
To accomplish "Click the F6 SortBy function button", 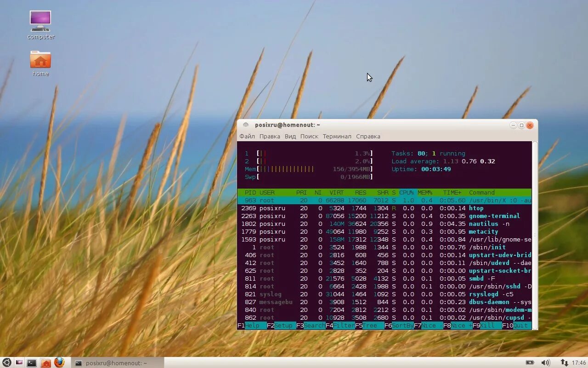I will 399,326.
